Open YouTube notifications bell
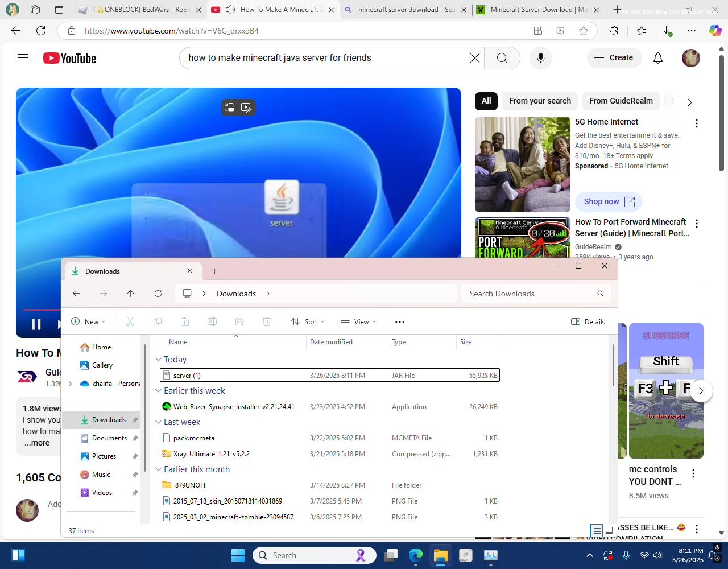Viewport: 728px width, 569px height. tap(658, 58)
